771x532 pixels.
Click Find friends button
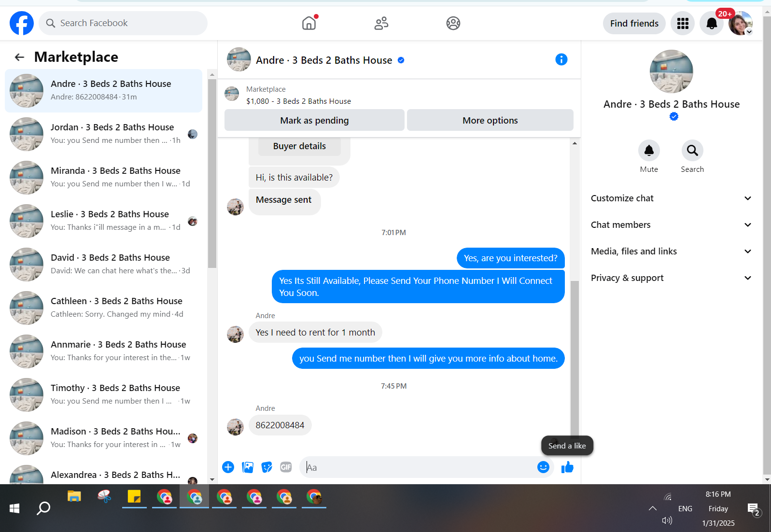pos(634,23)
